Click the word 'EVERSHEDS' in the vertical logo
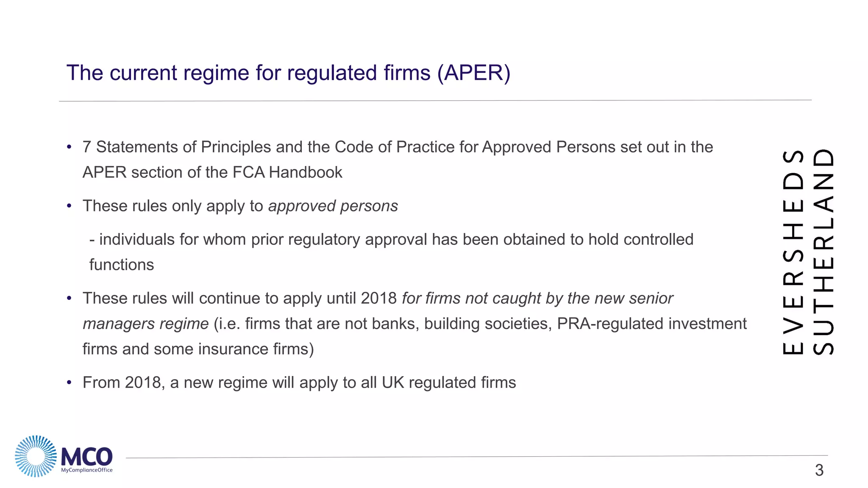This screenshot has width=868, height=488. click(x=793, y=252)
